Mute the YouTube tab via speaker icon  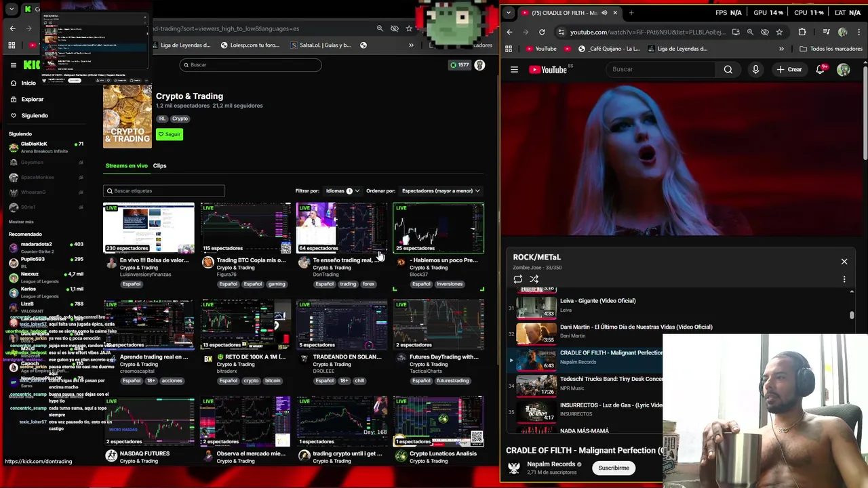pyautogui.click(x=604, y=13)
